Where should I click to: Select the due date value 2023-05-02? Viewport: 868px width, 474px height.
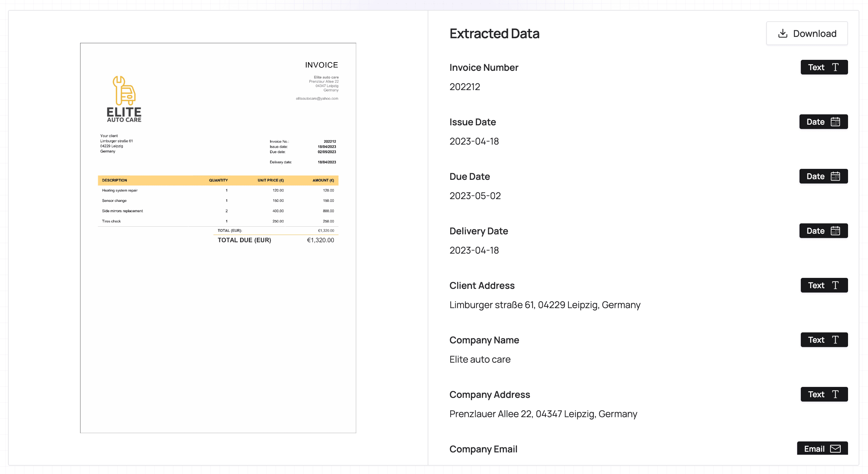click(x=475, y=196)
